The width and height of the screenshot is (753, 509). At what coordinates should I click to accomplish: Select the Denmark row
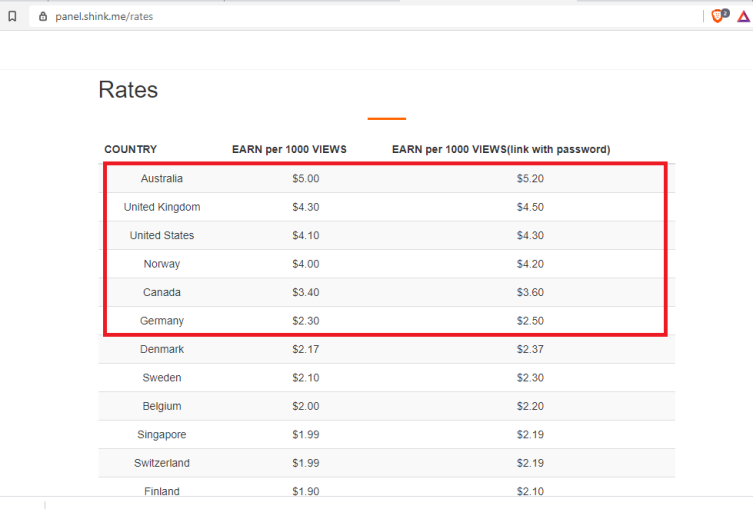(387, 349)
